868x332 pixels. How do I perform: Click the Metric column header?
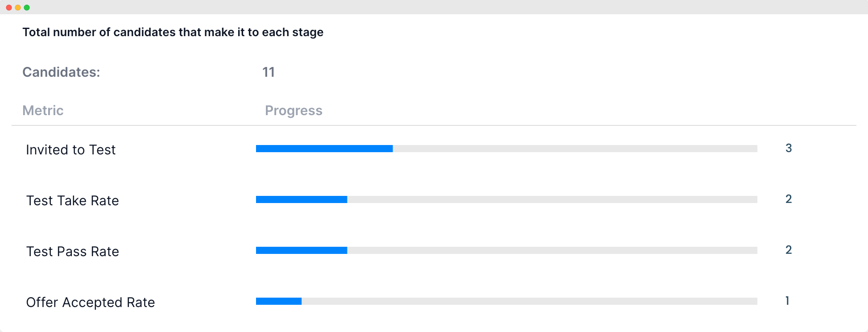[x=43, y=111]
